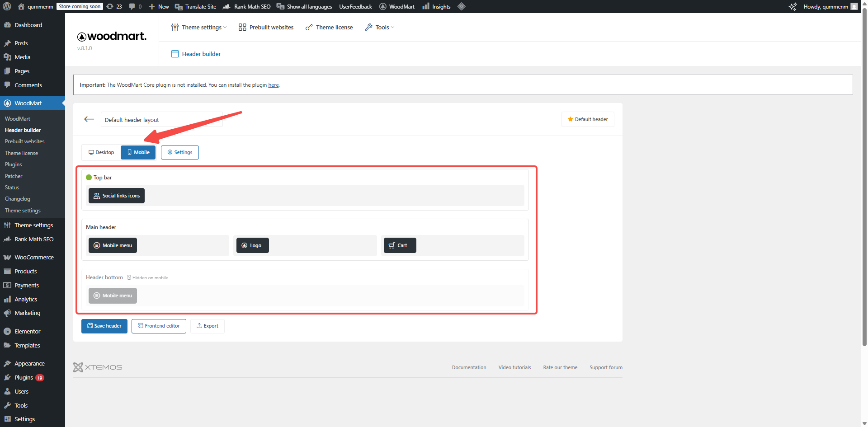Select the Social links icons element
The width and height of the screenshot is (868, 427).
coord(116,196)
